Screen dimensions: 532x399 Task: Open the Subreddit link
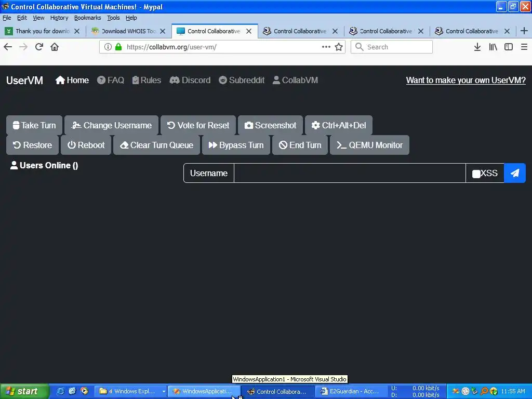pyautogui.click(x=242, y=80)
